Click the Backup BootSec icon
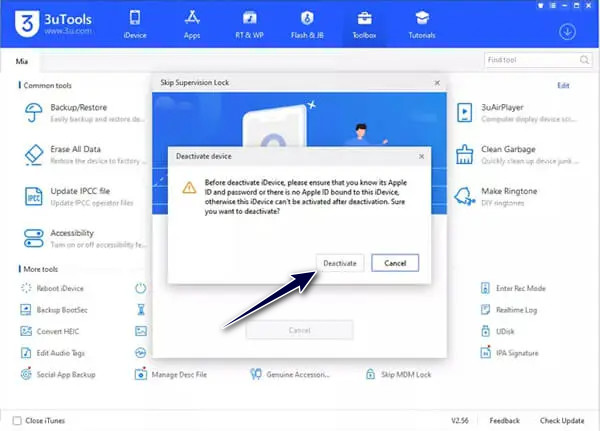Screen dimensions: 600x431 [x=26, y=310]
